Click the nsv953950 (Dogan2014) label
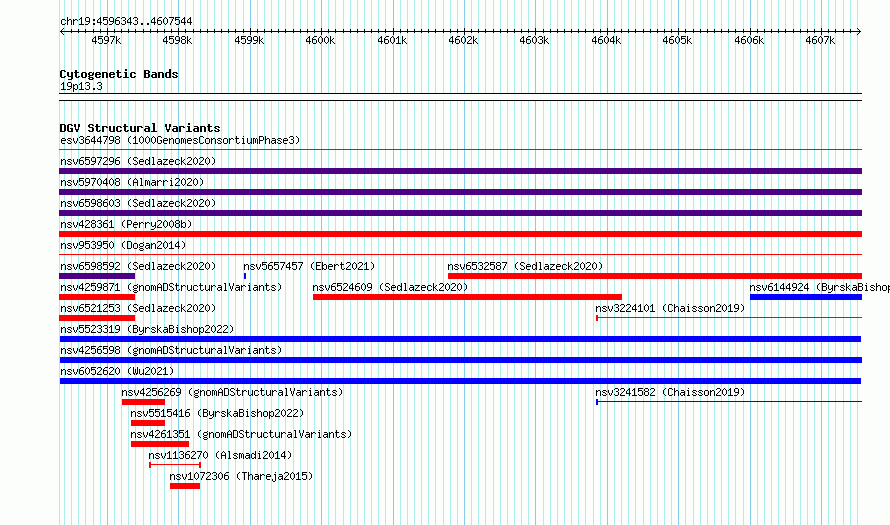The height and width of the screenshot is (525, 890). pyautogui.click(x=123, y=245)
